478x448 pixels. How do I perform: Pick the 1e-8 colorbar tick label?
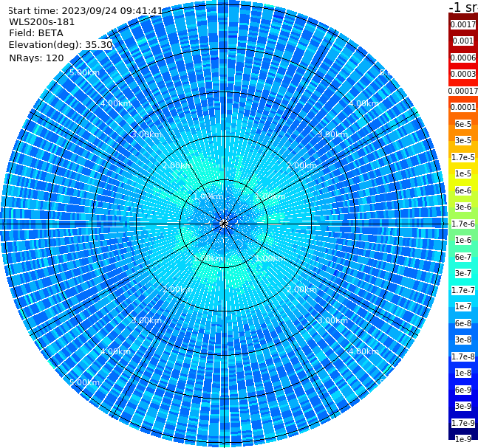tap(463, 373)
